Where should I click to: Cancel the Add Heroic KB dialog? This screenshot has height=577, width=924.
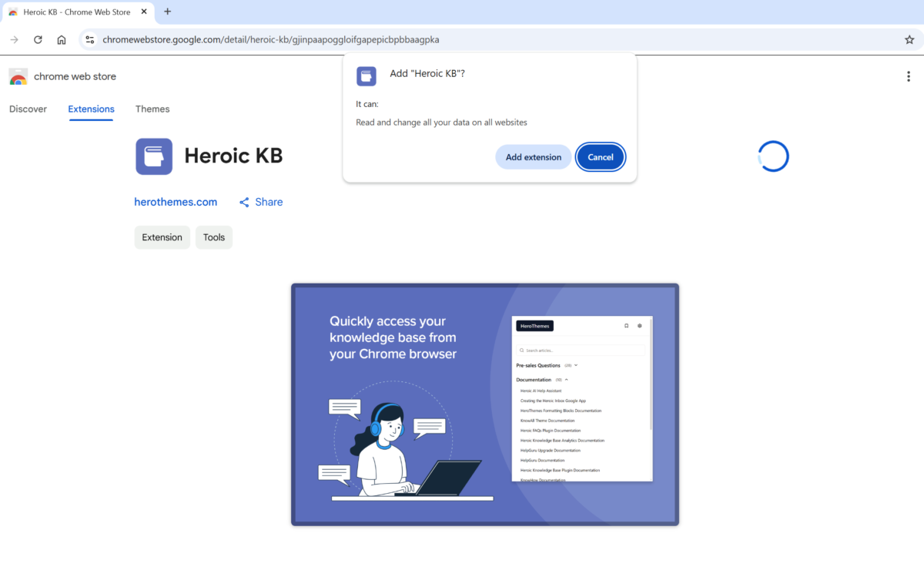[x=601, y=157]
